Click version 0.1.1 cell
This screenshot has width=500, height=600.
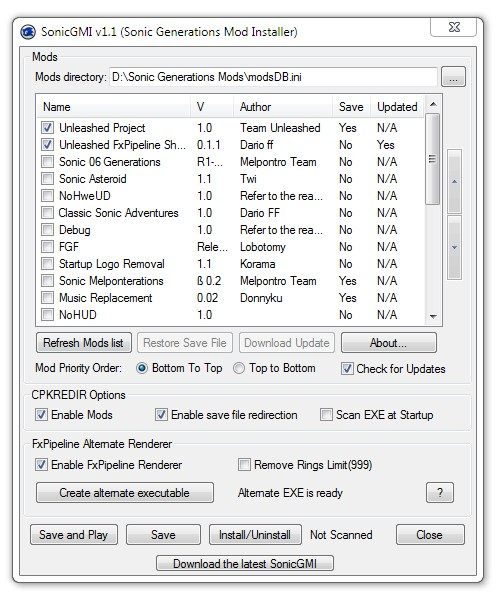[209, 145]
